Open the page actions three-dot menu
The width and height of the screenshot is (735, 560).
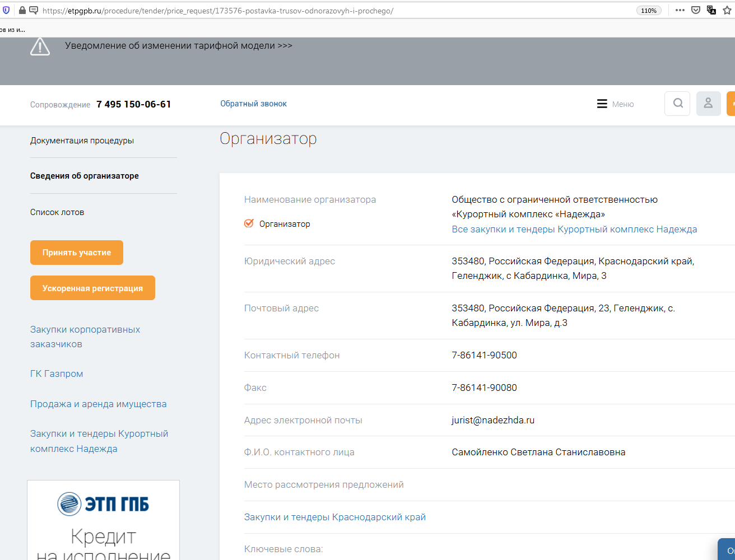pos(680,10)
